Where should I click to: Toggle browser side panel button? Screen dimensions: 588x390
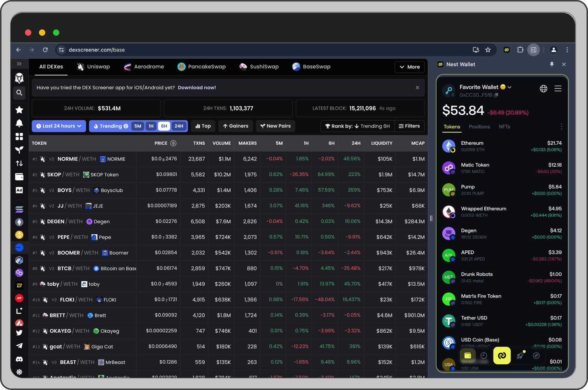click(534, 50)
